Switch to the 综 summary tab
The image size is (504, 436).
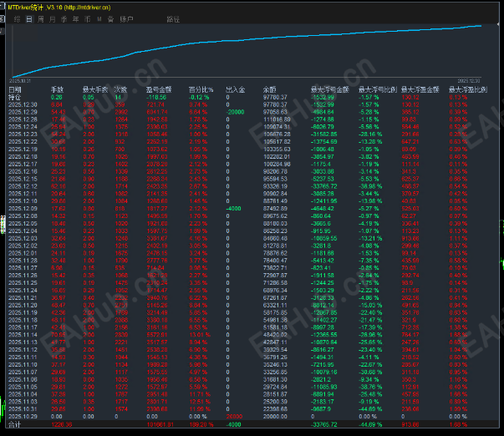(x=17, y=19)
